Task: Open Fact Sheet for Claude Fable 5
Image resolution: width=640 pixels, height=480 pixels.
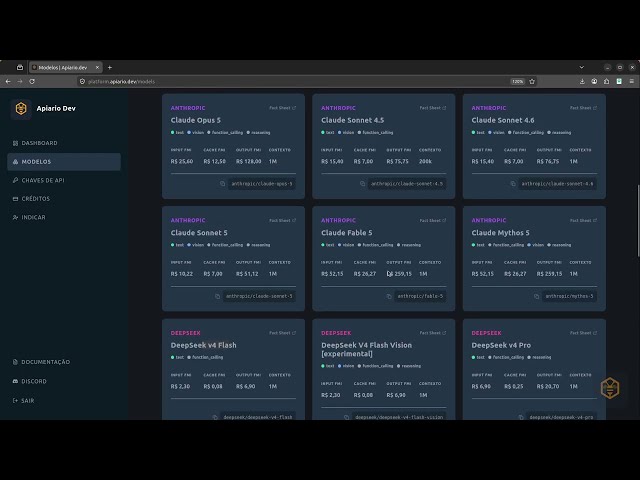Action: click(433, 220)
